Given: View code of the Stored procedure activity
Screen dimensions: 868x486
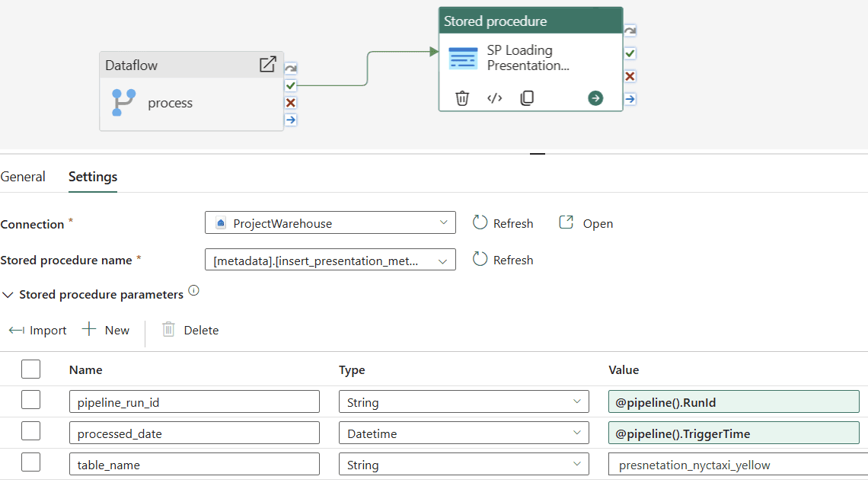Looking at the screenshot, I should [494, 98].
